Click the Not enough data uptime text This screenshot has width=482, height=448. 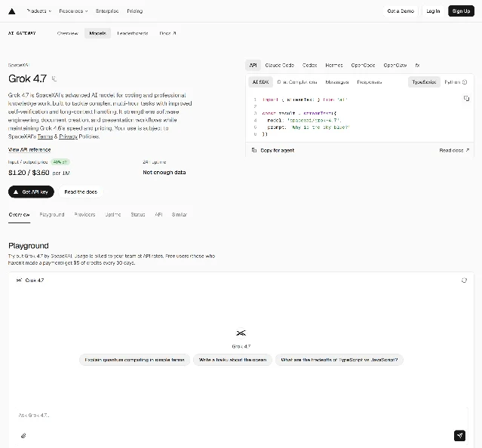(x=164, y=173)
